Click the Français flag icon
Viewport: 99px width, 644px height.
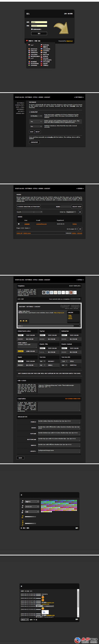point(29,53)
